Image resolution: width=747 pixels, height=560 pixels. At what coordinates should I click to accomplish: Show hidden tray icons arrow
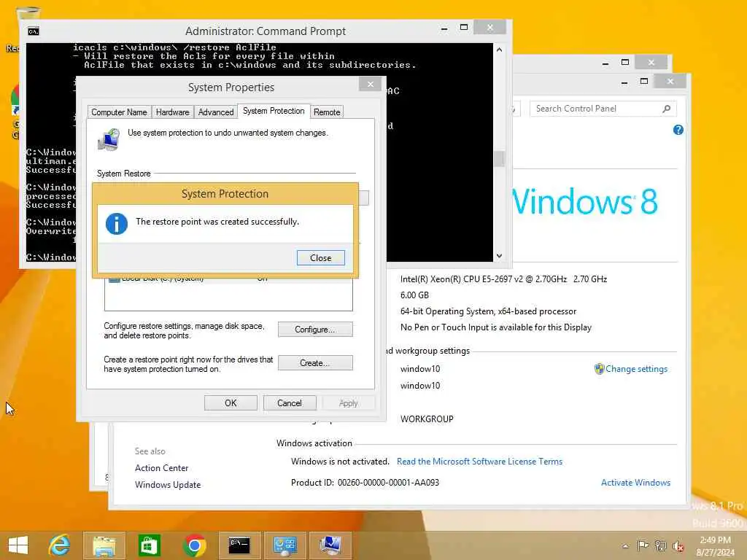pos(625,546)
